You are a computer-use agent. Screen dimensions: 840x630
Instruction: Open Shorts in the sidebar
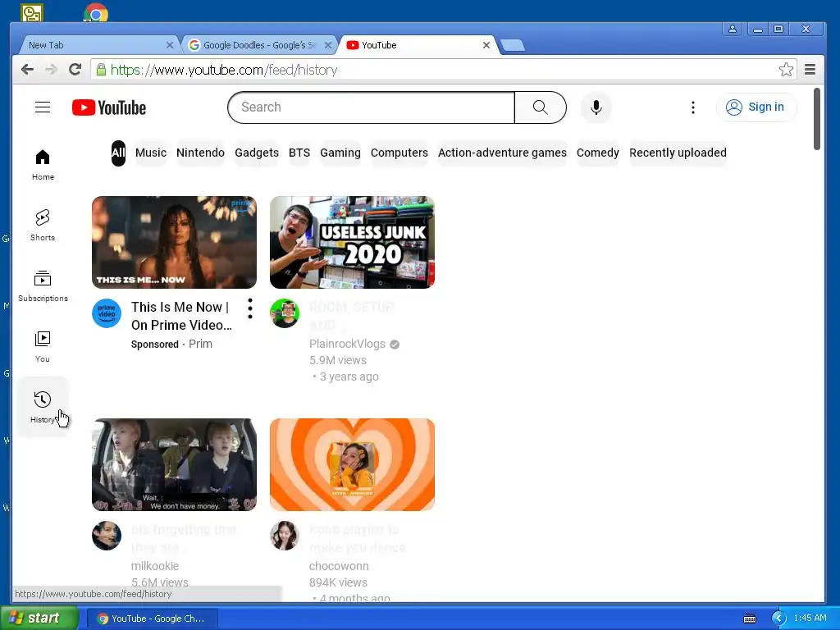coord(43,225)
